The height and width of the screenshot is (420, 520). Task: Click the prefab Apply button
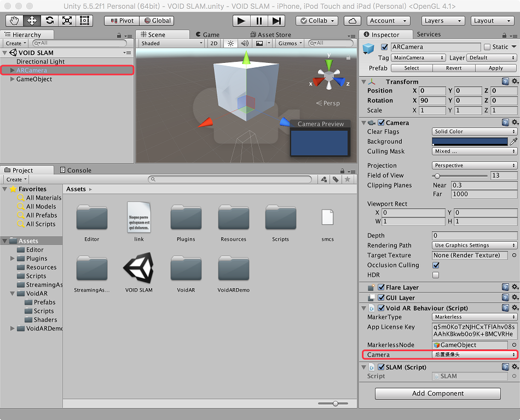pyautogui.click(x=496, y=68)
